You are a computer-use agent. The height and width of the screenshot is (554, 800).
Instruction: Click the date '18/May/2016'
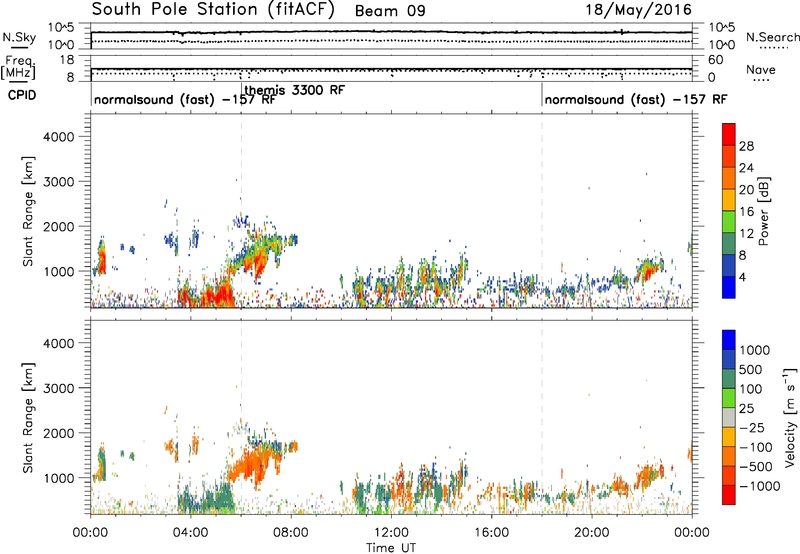point(638,10)
